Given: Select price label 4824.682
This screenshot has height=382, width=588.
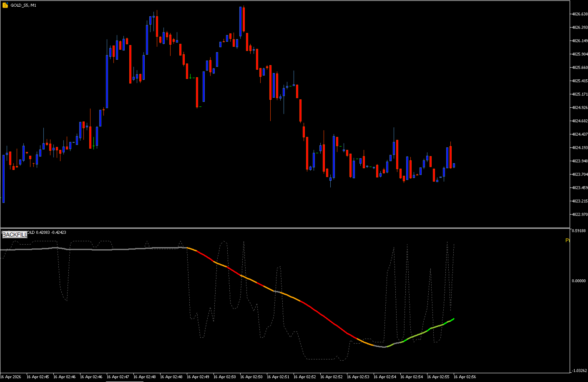Looking at the screenshot, I should click(580, 121).
